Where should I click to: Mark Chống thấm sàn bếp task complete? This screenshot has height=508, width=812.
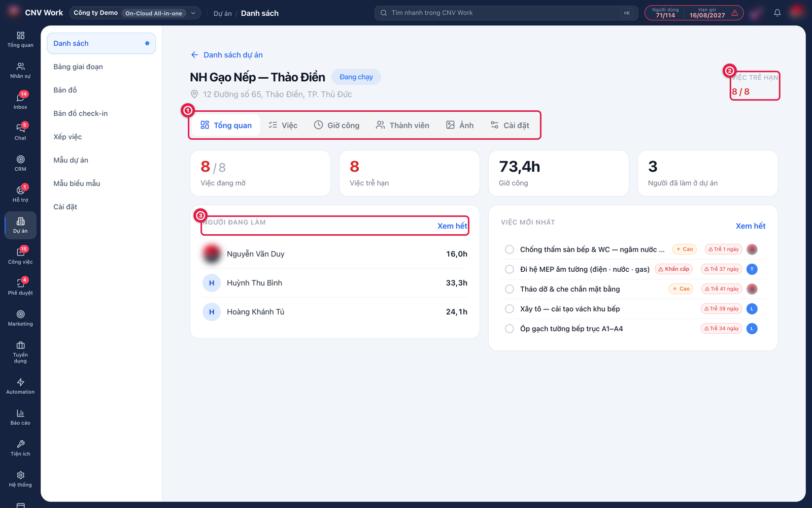[510, 249]
